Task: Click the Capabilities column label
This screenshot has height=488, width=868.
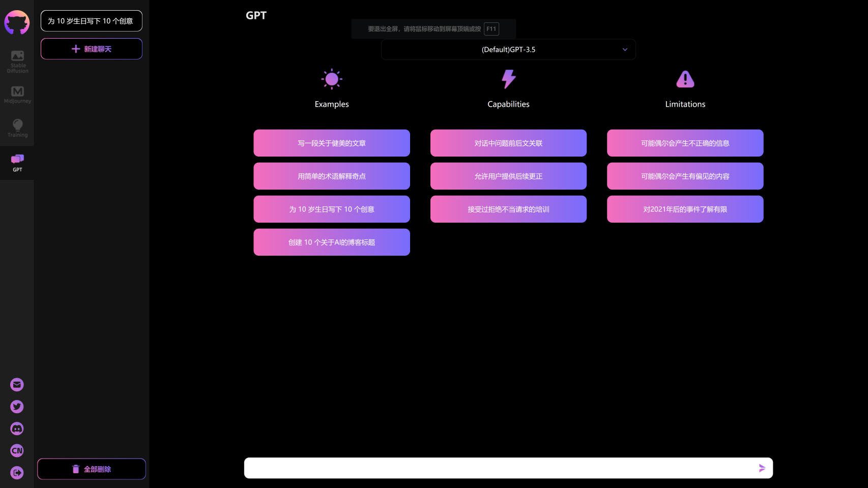Action: point(509,104)
